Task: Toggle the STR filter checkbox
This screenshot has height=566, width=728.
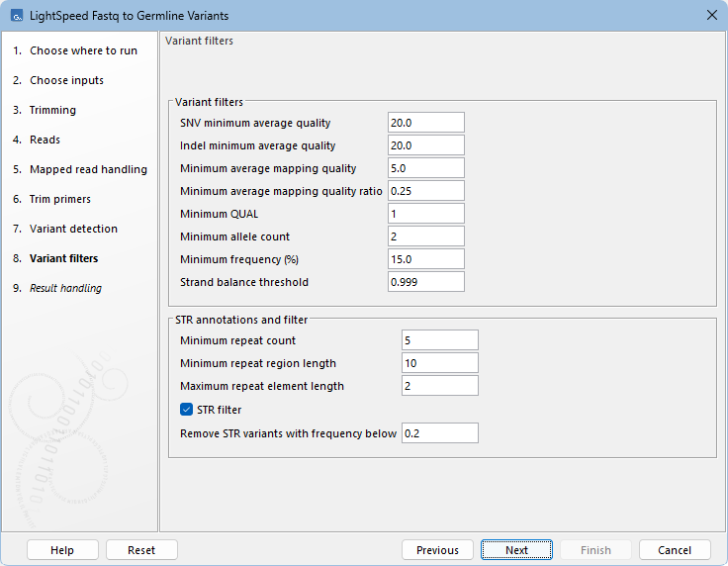Action: click(186, 410)
